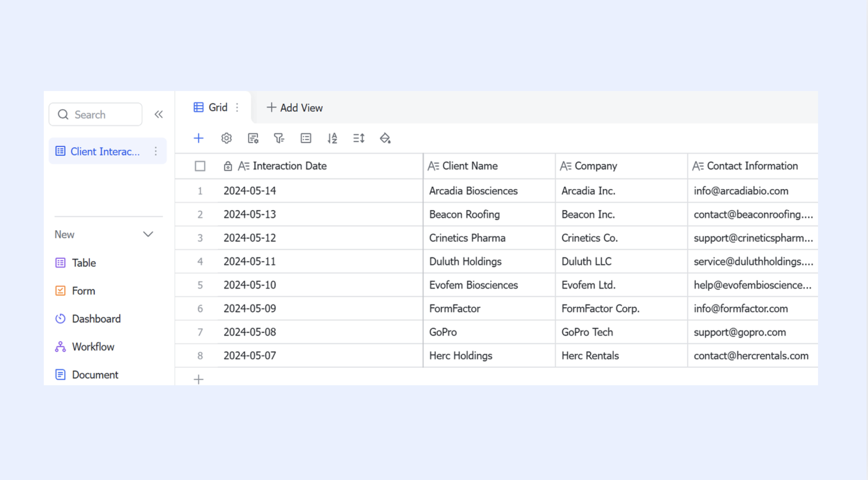Open field configuration icon in toolbar
The image size is (868, 480).
[253, 138]
